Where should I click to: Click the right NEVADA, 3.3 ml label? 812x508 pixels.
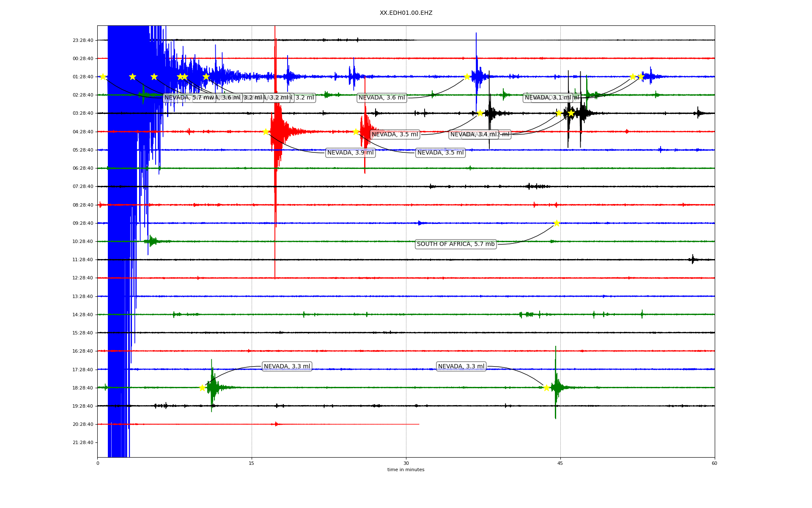pos(461,367)
